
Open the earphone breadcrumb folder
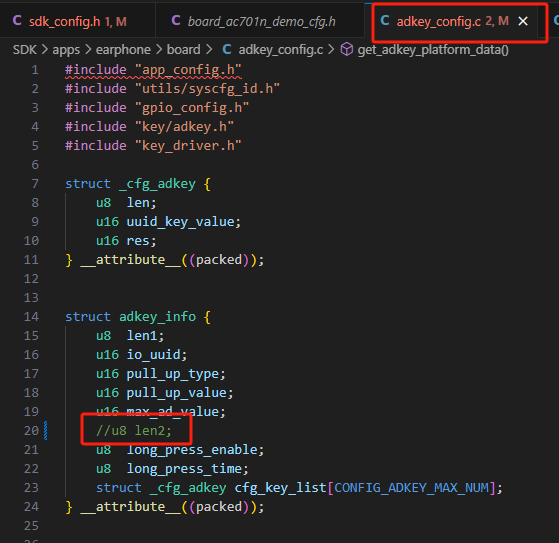click(123, 50)
